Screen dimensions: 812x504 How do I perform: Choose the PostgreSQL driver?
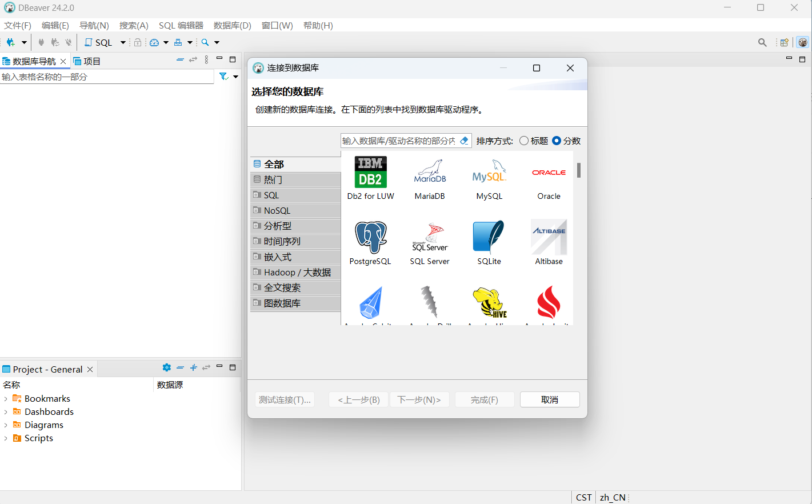pos(370,243)
